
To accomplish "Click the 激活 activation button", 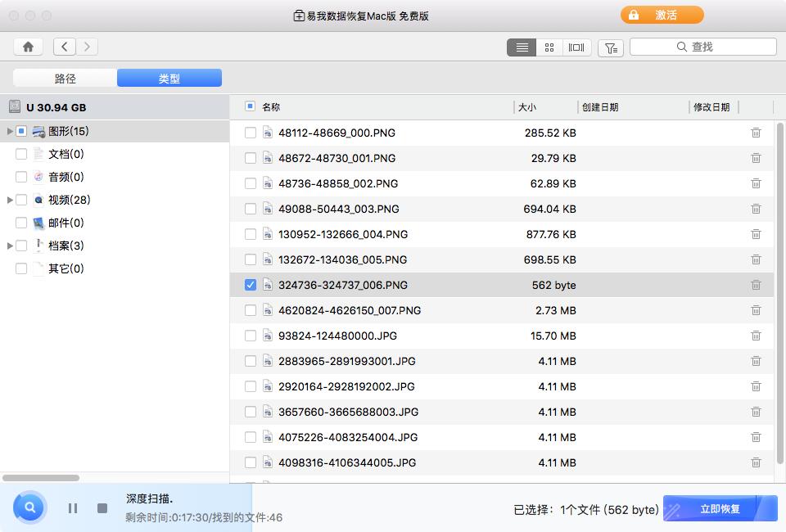I will pyautogui.click(x=662, y=15).
